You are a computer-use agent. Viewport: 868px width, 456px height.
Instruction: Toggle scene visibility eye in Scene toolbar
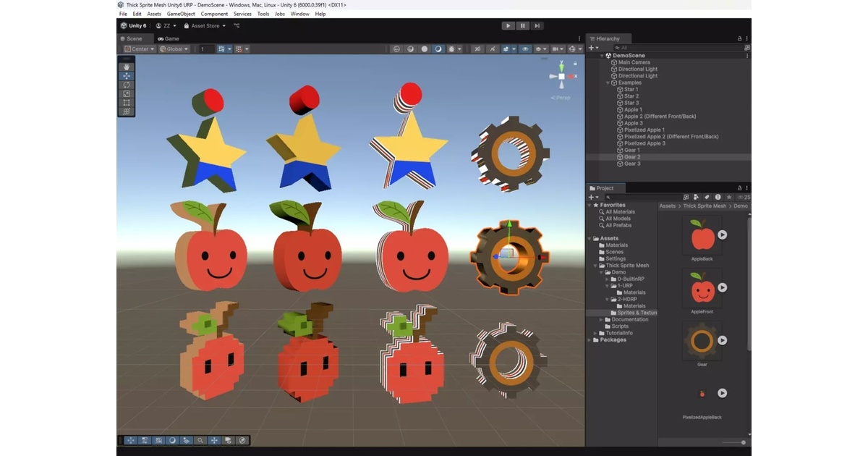point(525,49)
